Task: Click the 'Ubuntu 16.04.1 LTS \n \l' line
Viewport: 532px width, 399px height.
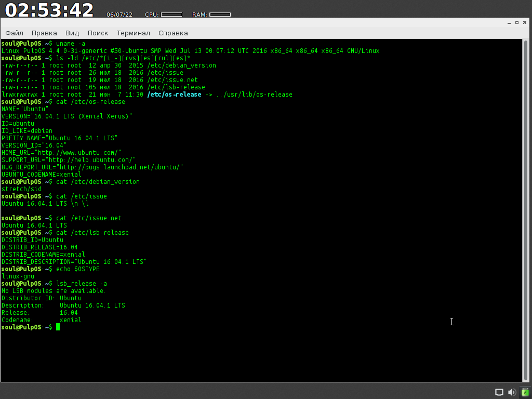Action: [x=45, y=204]
